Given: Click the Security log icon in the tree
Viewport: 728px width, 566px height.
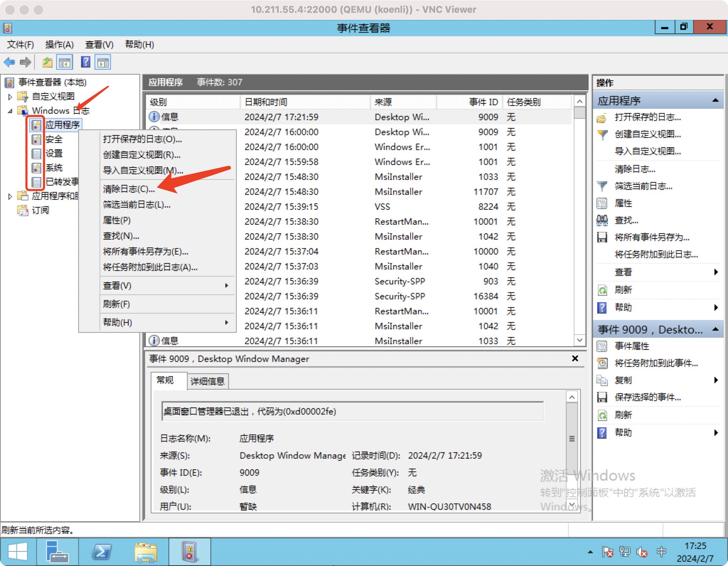Looking at the screenshot, I should pyautogui.click(x=36, y=139).
